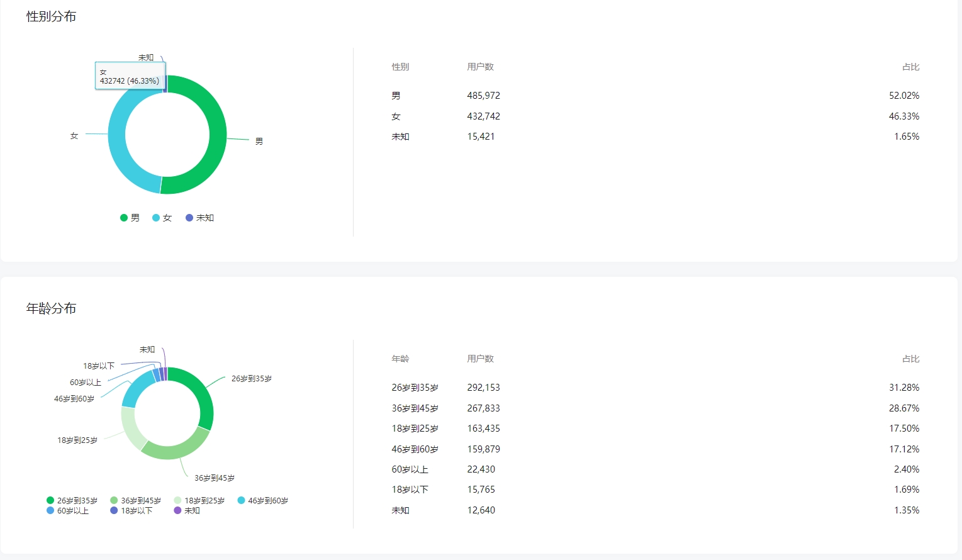
Task: Toggle the 未知 legend item in gender chart
Action: tap(200, 218)
